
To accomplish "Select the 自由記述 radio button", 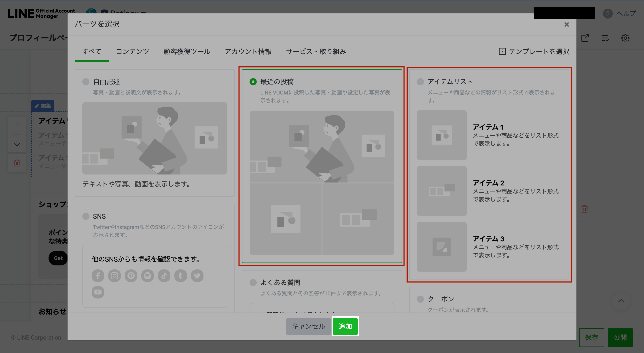I will (86, 82).
